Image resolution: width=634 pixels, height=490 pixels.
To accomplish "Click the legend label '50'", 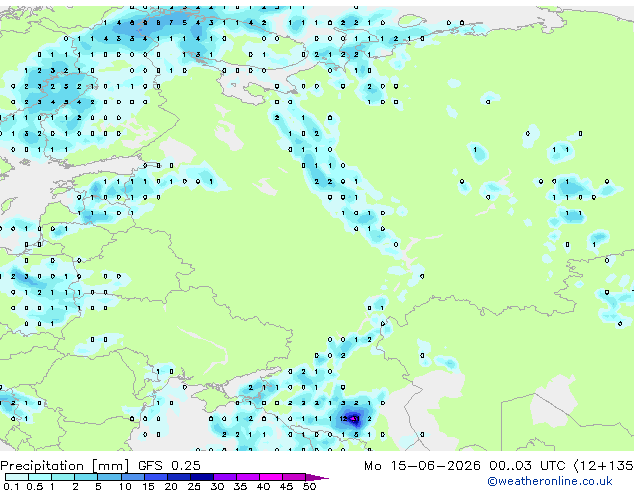I will point(310,486).
